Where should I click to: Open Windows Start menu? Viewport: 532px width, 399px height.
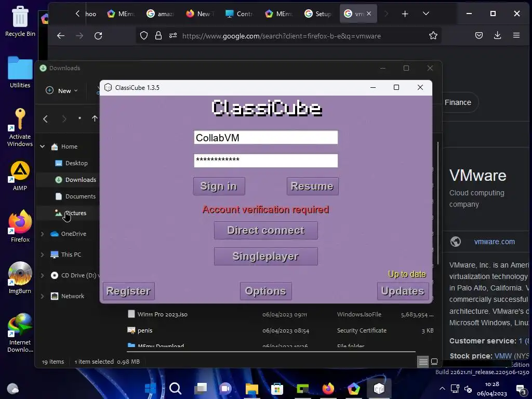click(150, 388)
